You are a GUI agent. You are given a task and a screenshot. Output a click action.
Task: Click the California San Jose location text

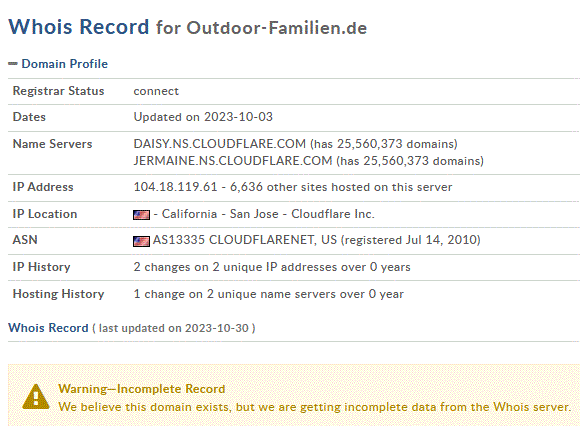[220, 214]
